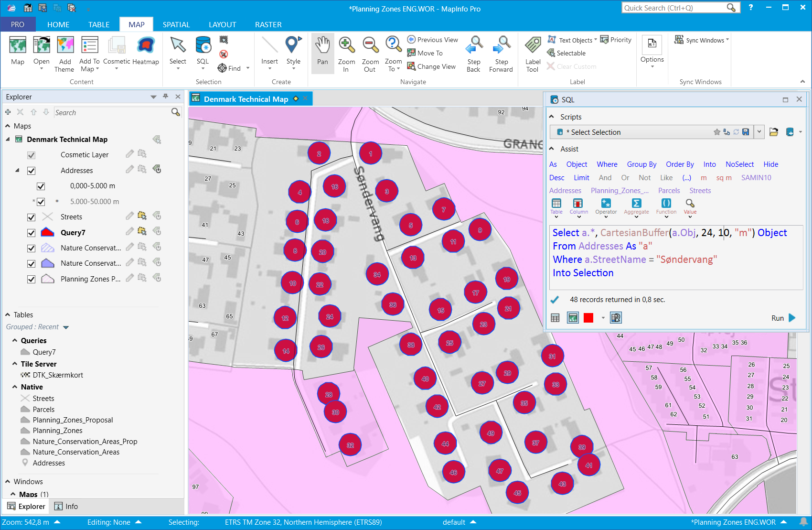Viewport: 812px width, 530px height.
Task: Toggle the Selectable option in the Label group
Action: pyautogui.click(x=566, y=53)
